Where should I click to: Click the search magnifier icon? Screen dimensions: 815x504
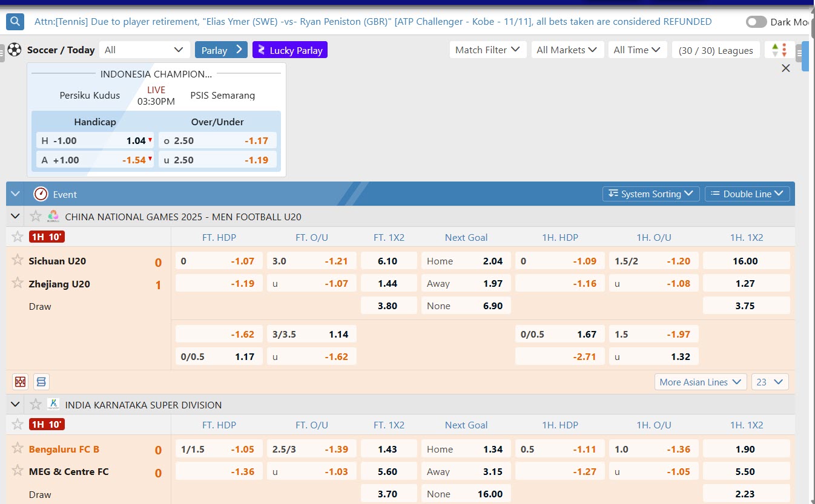(x=15, y=22)
